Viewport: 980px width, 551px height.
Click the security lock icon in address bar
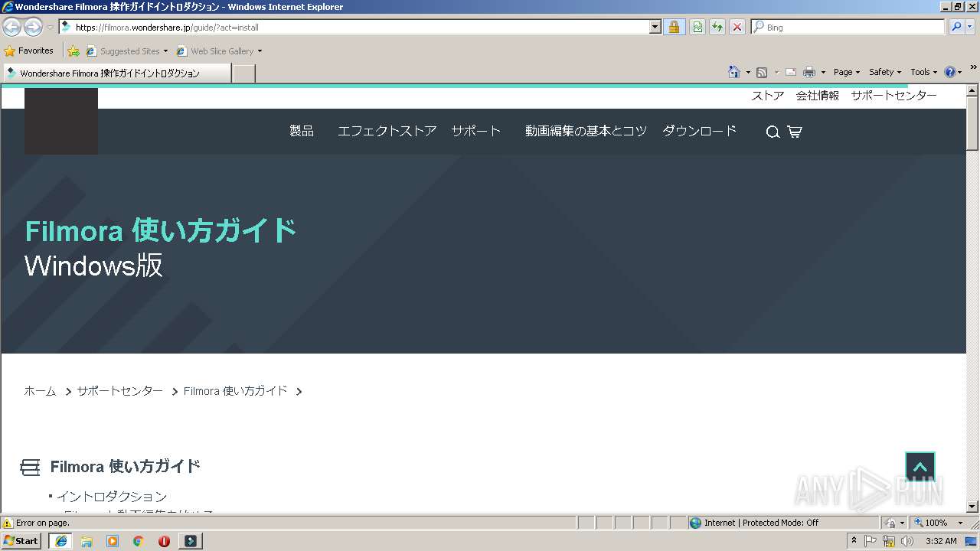tap(674, 28)
